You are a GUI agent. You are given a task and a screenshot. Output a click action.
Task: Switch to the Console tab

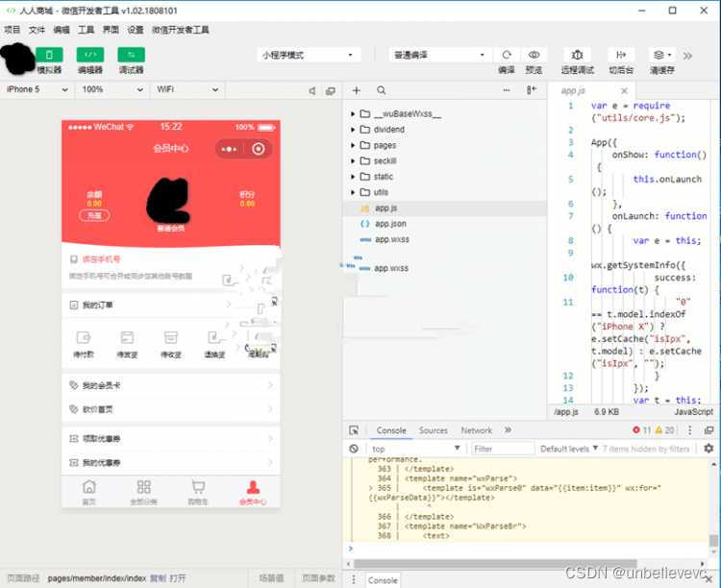[x=391, y=430]
